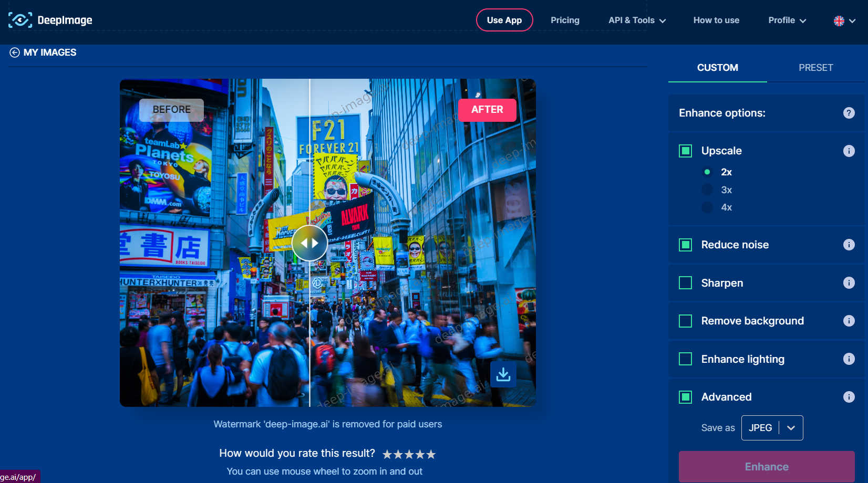Expand the API & Tools menu
868x483 pixels.
click(637, 20)
